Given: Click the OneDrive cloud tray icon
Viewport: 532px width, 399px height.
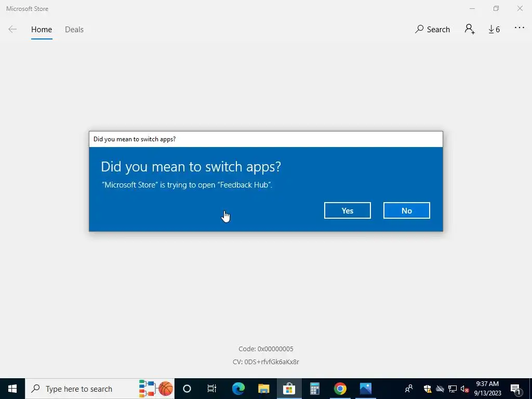Looking at the screenshot, I should click(x=440, y=389).
